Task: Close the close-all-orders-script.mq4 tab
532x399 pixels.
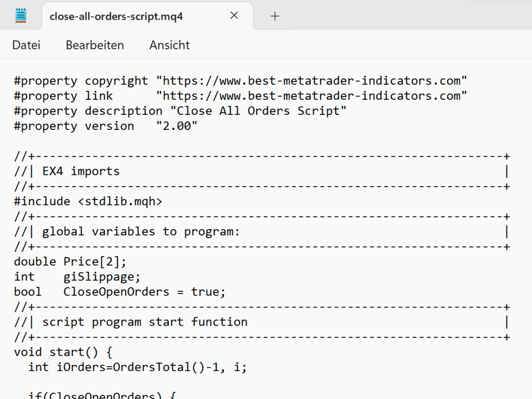Action: pos(234,16)
